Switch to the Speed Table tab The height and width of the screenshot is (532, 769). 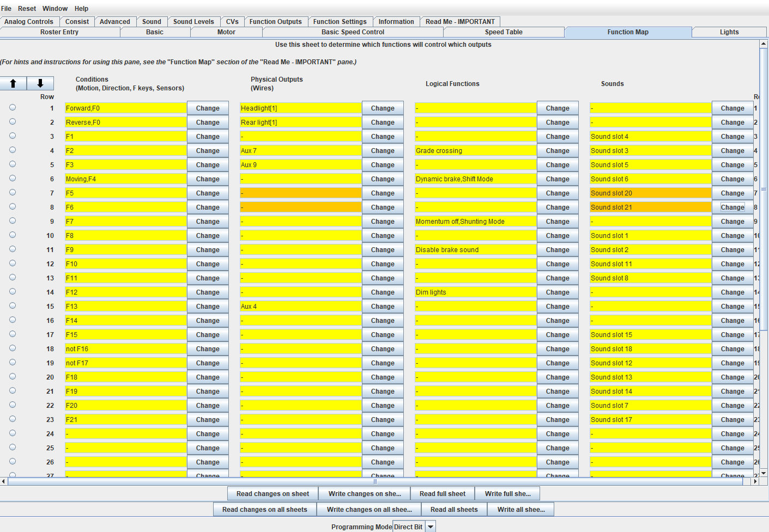tap(504, 32)
